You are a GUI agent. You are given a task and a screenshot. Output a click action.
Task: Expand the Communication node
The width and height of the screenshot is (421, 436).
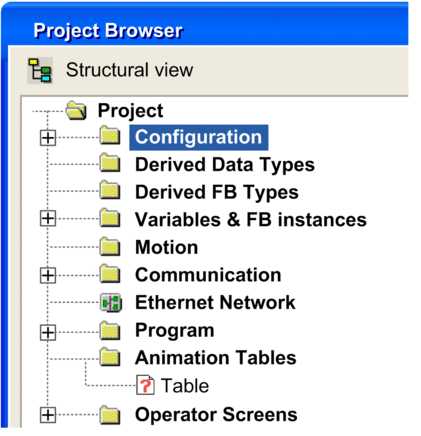(x=48, y=275)
